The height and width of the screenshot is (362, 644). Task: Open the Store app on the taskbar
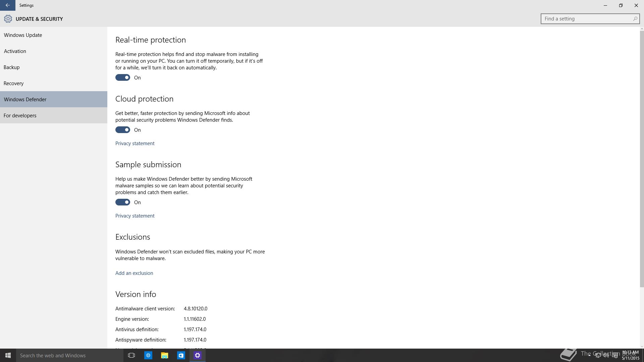click(x=181, y=355)
